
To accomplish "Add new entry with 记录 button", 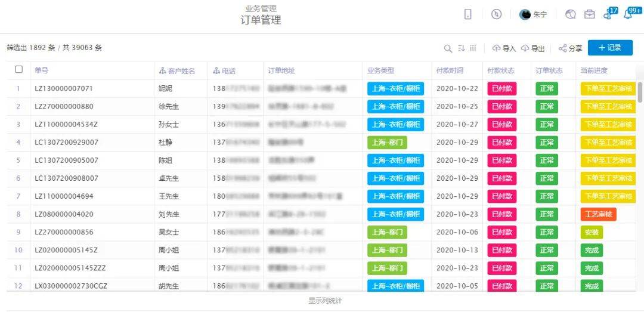I will click(609, 48).
